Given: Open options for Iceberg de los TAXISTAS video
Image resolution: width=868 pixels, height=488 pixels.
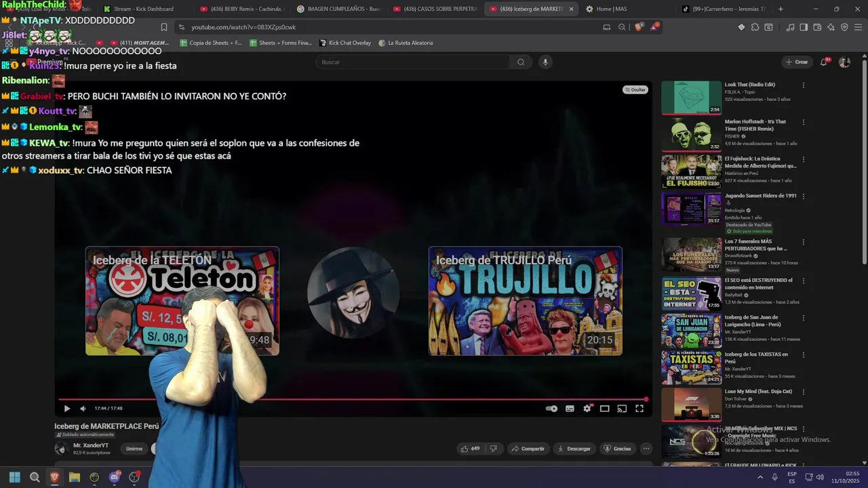Looking at the screenshot, I should (804, 355).
